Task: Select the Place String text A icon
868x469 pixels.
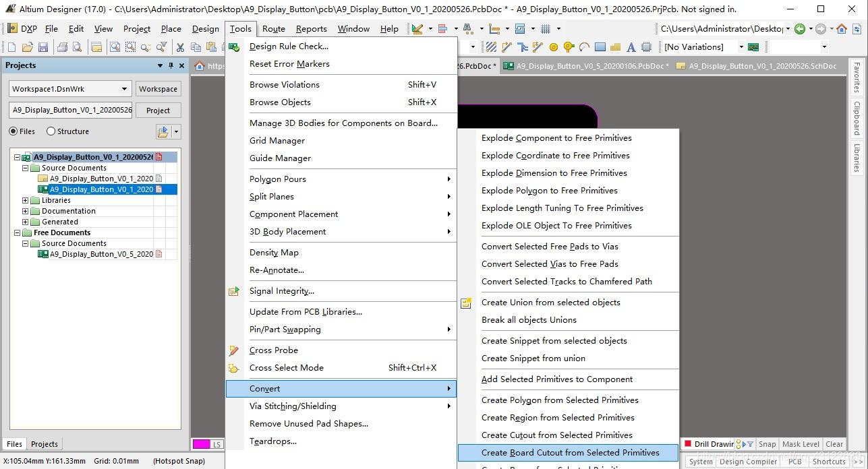Action: [x=631, y=47]
